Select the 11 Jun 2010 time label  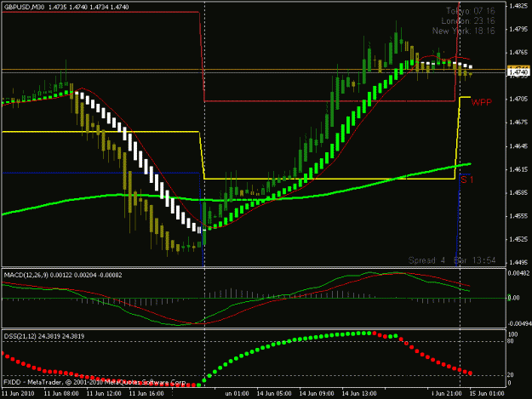click(18, 394)
